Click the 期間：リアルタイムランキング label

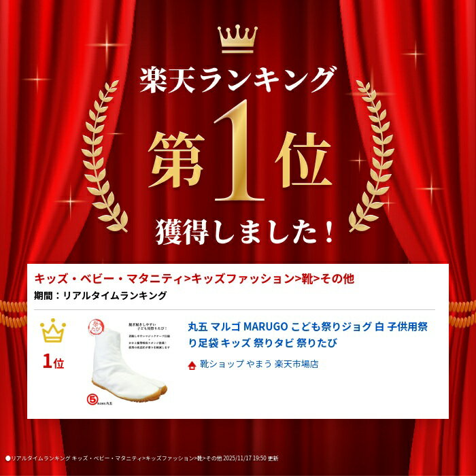point(101,295)
